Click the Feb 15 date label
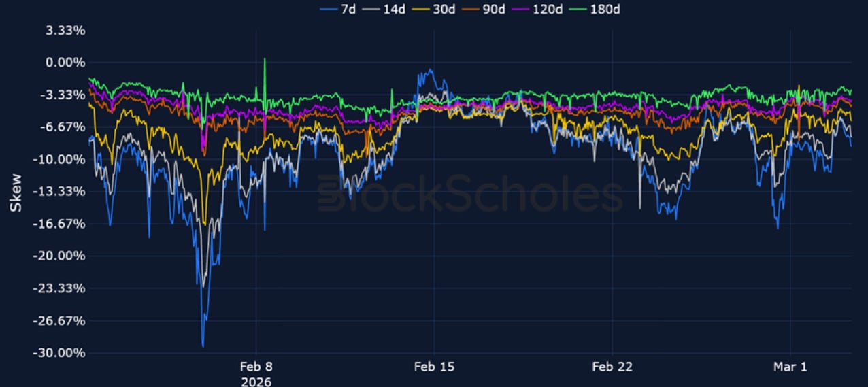The image size is (868, 387). coord(434,367)
